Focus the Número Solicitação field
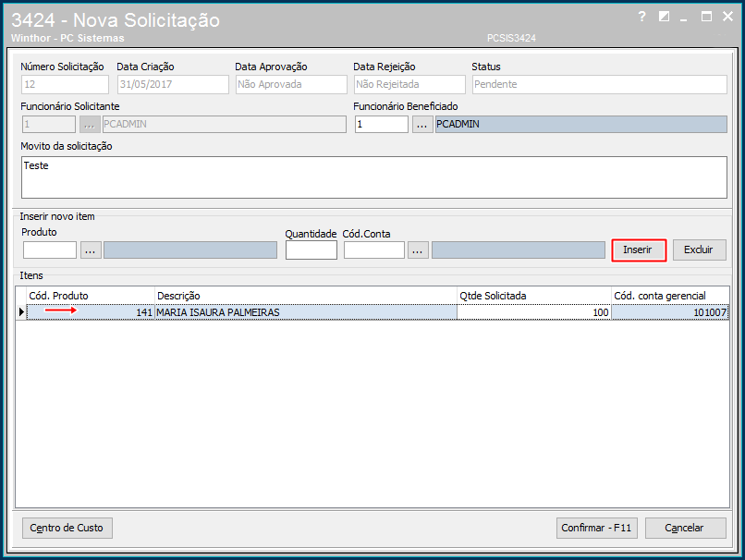Screen dimensions: 745x560 pos(65,84)
